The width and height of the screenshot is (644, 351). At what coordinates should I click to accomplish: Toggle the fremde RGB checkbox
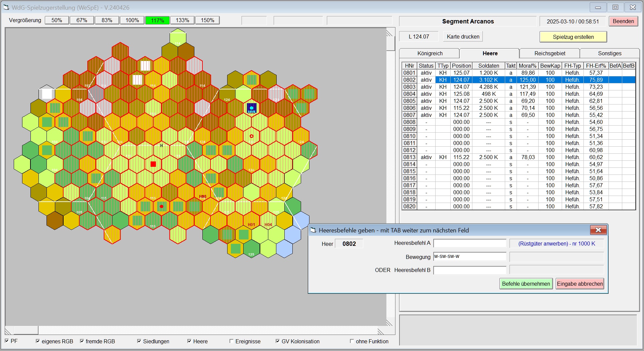82,341
